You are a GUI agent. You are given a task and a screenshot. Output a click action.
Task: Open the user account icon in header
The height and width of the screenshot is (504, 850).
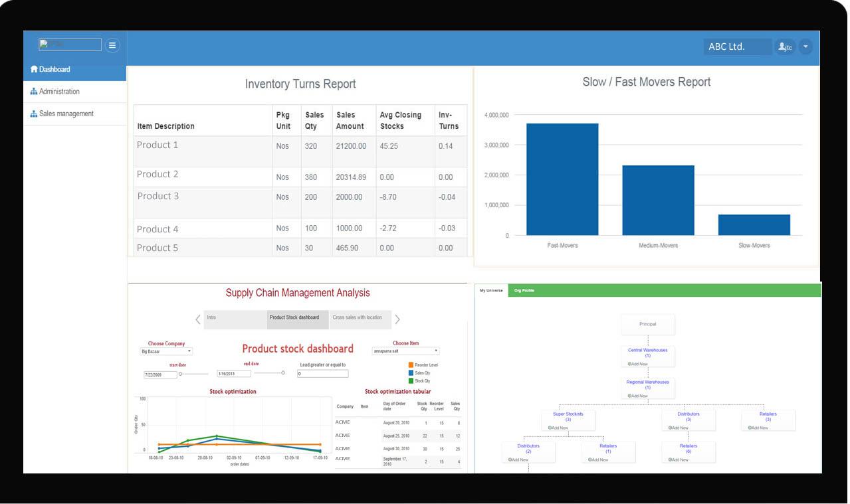coord(785,47)
